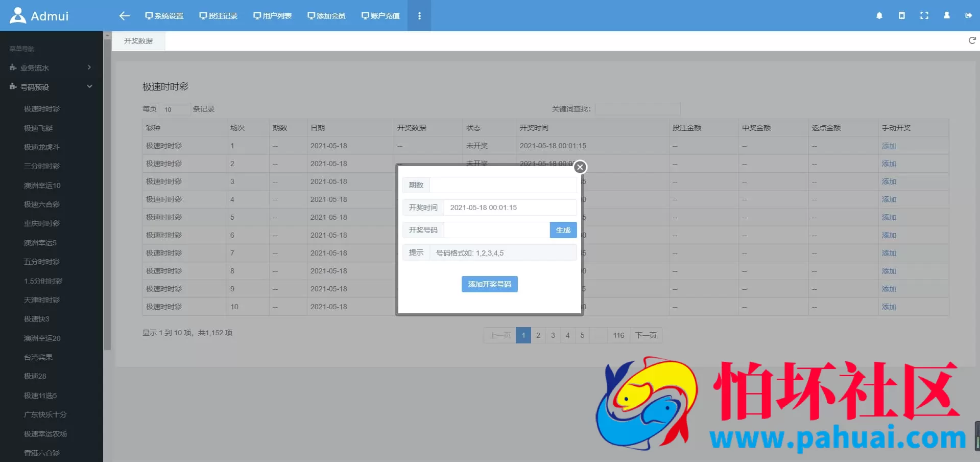
Task: Select 极速飞艇 in the sidebar
Action: (x=38, y=128)
